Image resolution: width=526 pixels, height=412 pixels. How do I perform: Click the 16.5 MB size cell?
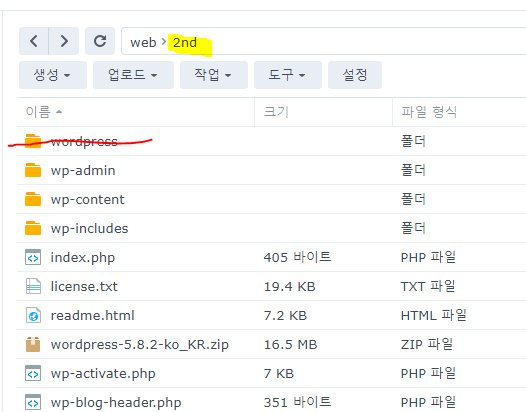tap(291, 345)
